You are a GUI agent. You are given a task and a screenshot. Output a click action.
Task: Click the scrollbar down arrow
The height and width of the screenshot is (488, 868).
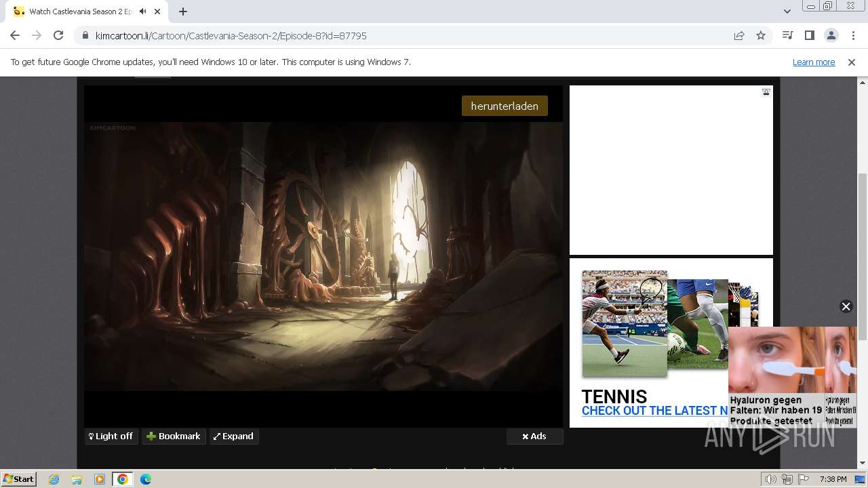click(863, 464)
